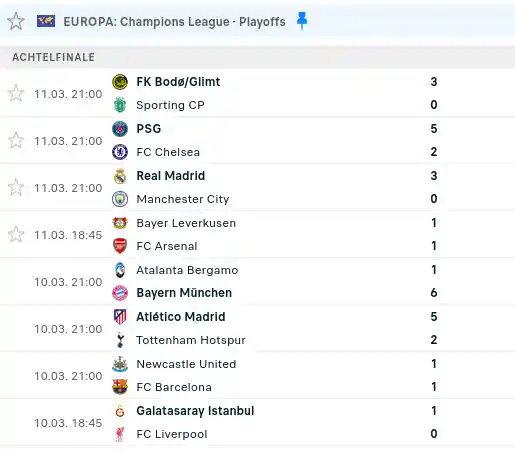This screenshot has width=515, height=453.
Task: Toggle favorite star for PSG vs Chelsea
Action: coord(16,140)
